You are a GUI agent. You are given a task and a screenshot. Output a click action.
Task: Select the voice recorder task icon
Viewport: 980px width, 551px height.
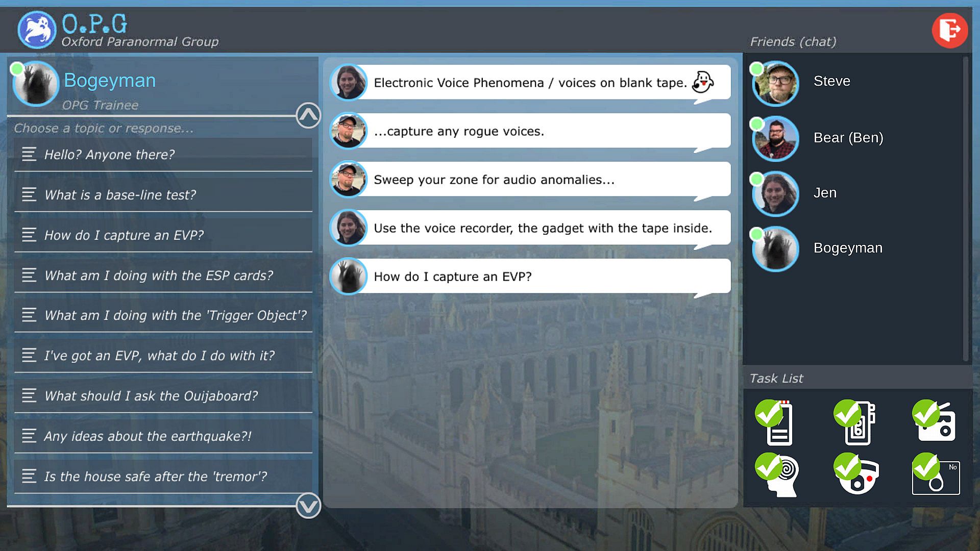(x=855, y=423)
